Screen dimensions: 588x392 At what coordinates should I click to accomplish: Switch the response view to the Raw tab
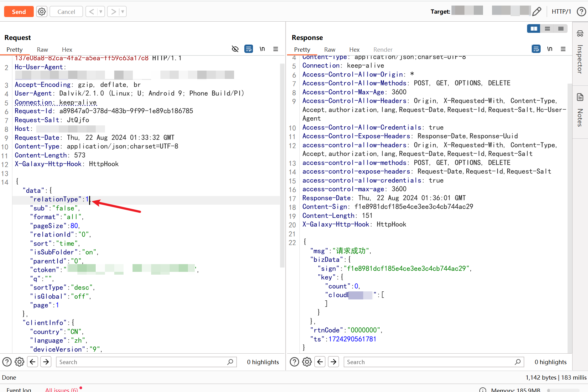330,50
